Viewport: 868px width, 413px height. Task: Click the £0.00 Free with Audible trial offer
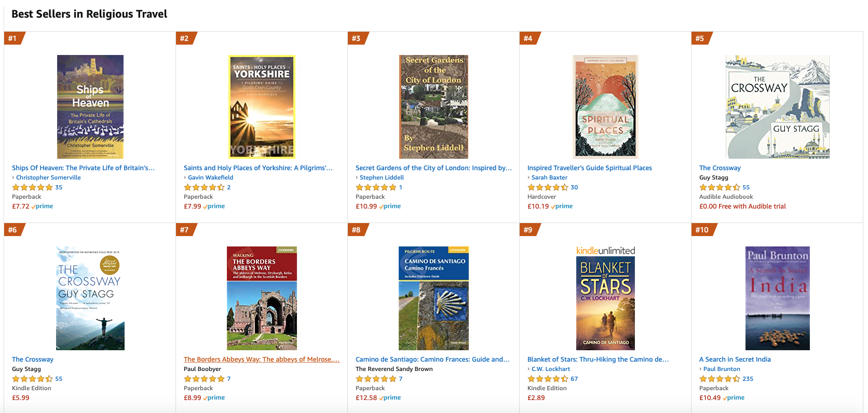[x=742, y=206]
